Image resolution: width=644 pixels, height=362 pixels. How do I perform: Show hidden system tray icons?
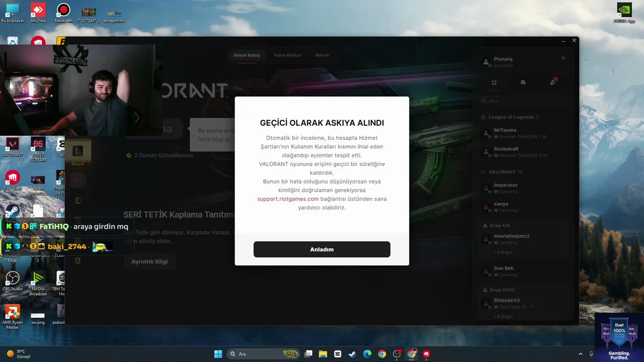[580, 354]
